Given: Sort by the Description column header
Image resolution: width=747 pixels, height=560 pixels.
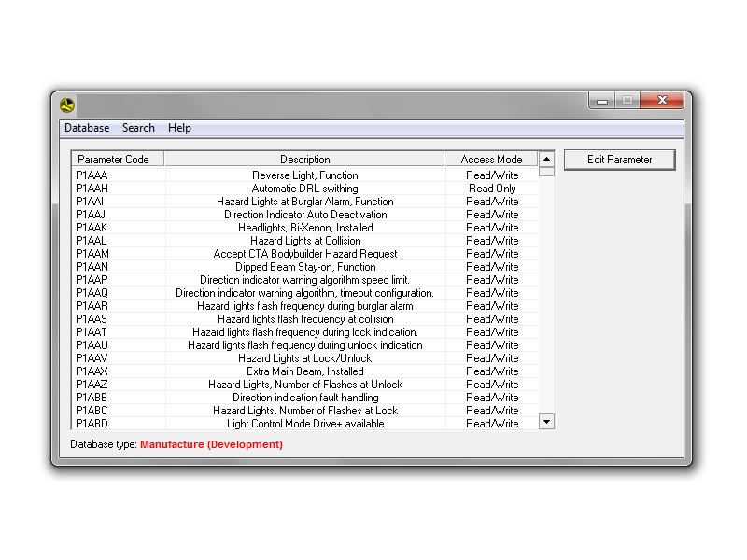Looking at the screenshot, I should coord(304,160).
